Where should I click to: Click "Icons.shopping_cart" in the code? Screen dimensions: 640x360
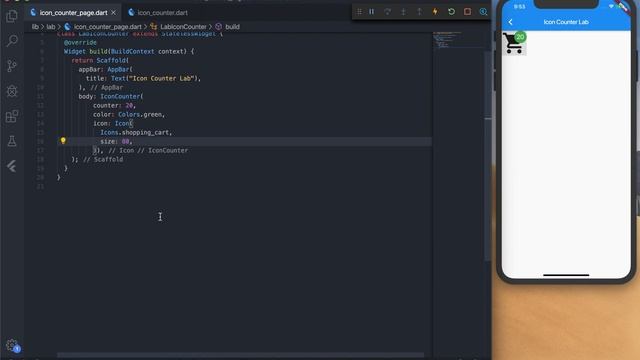tap(136, 132)
